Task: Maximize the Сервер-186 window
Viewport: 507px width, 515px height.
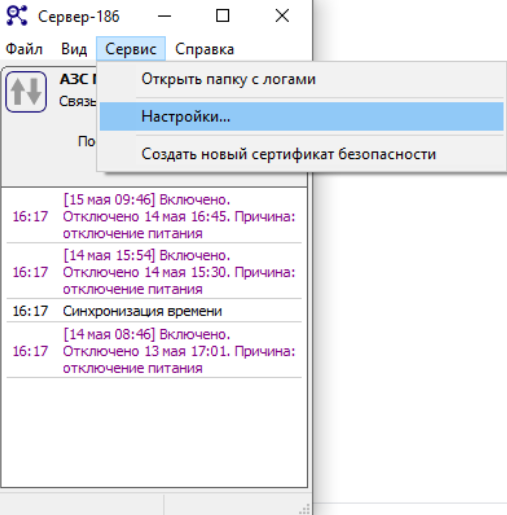Action: [x=223, y=16]
